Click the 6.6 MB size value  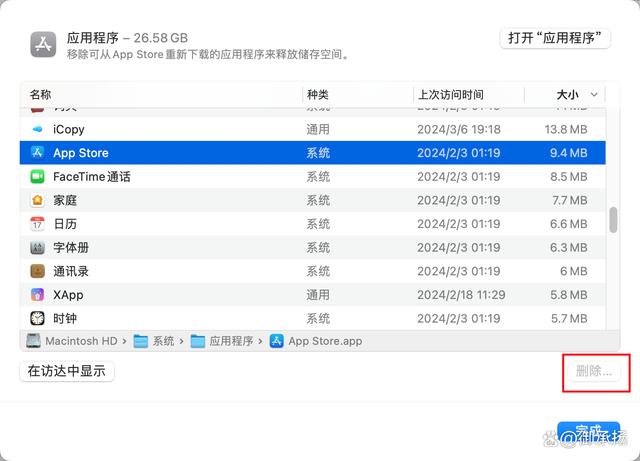pyautogui.click(x=569, y=224)
